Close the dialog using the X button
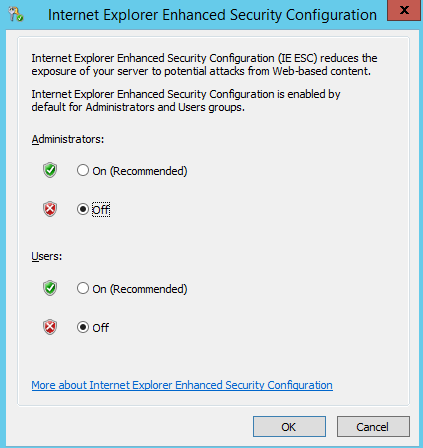Image resolution: width=423 pixels, height=448 pixels. click(404, 10)
